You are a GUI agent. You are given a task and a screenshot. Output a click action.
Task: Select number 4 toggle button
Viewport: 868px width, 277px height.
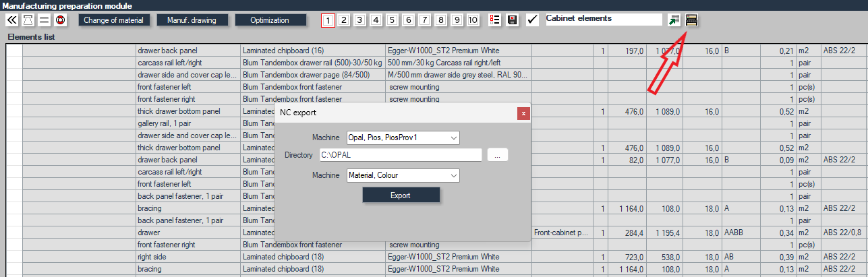click(x=376, y=20)
